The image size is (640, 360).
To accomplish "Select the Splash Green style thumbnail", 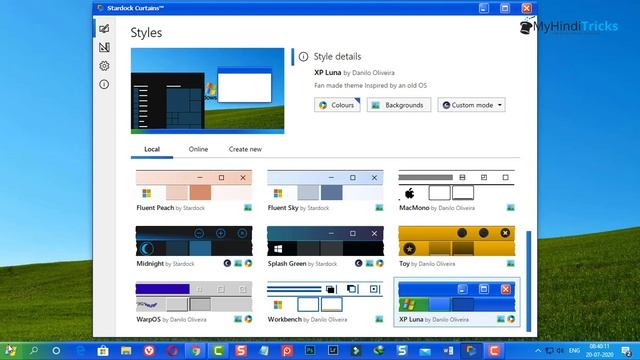I will point(325,241).
